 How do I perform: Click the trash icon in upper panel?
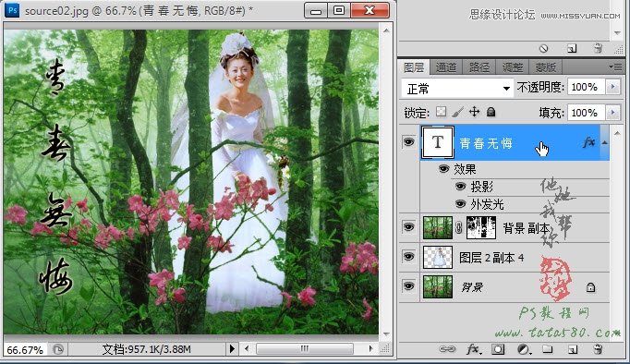click(598, 49)
